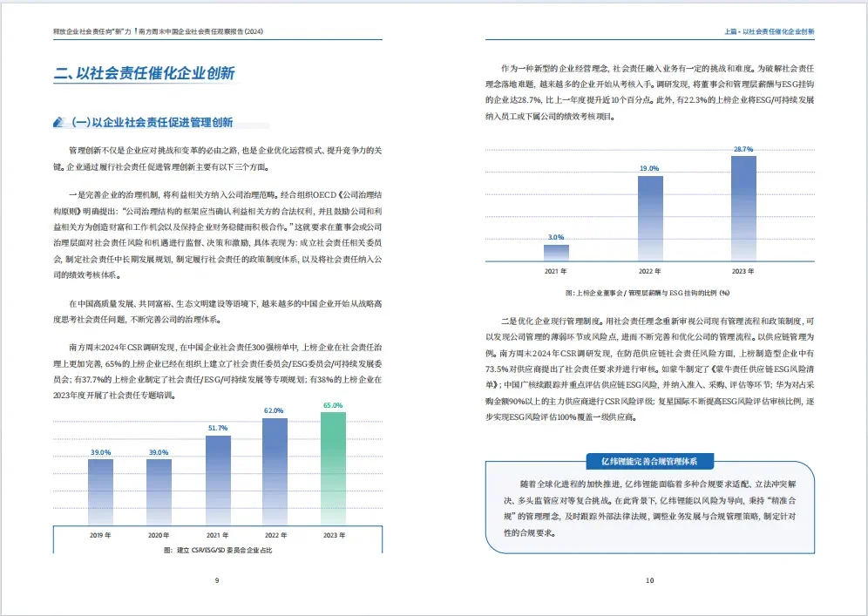This screenshot has height=616, width=868.
Task: Click the 2019 年 bar in the committee chart
Action: point(100,491)
